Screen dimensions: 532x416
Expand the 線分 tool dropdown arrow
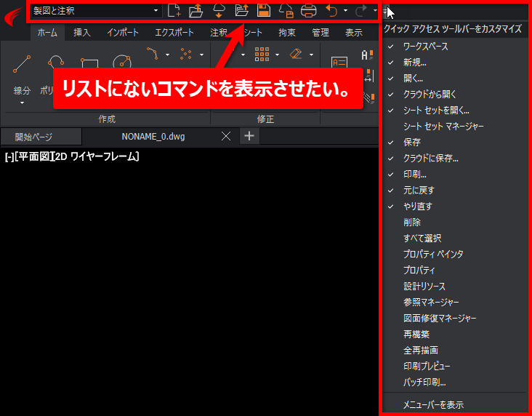(x=22, y=103)
